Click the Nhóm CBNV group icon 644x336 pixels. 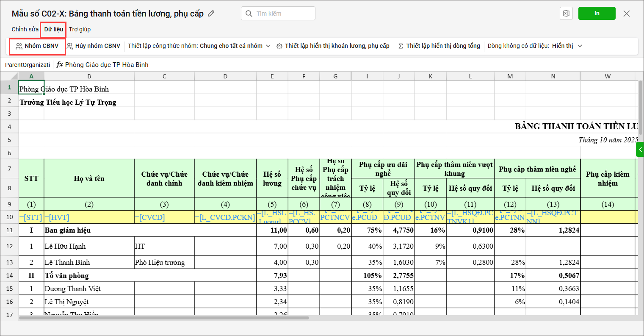coord(19,46)
